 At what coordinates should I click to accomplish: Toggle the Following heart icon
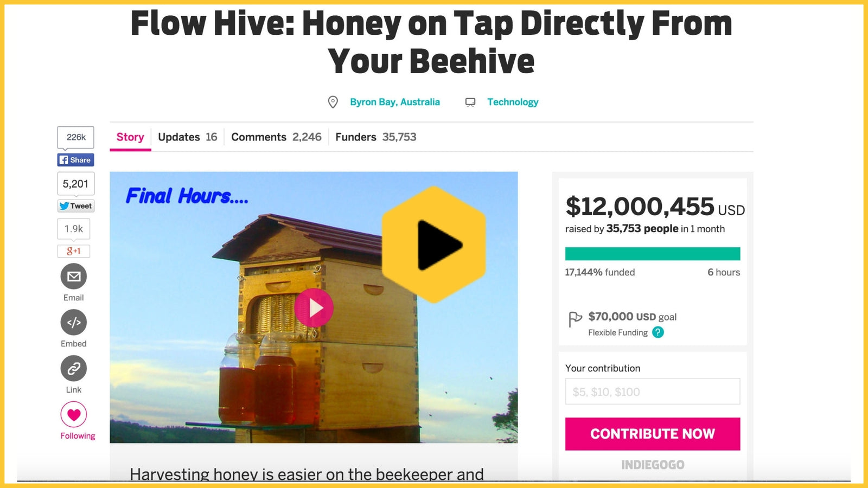[x=74, y=415]
